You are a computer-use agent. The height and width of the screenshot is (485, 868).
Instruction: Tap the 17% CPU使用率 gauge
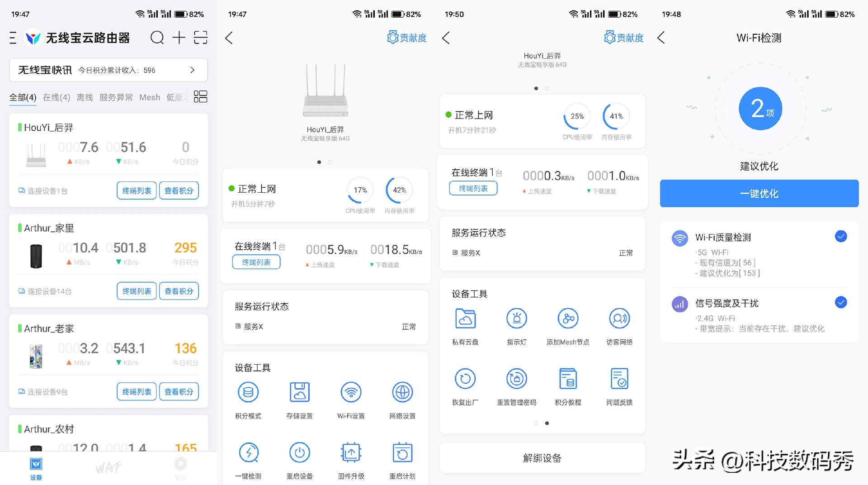pyautogui.click(x=360, y=190)
